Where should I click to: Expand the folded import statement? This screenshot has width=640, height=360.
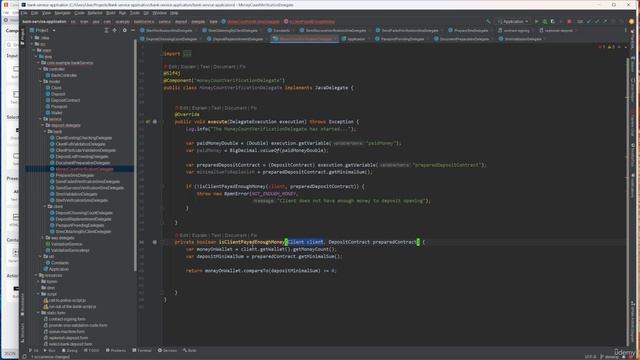click(x=187, y=53)
